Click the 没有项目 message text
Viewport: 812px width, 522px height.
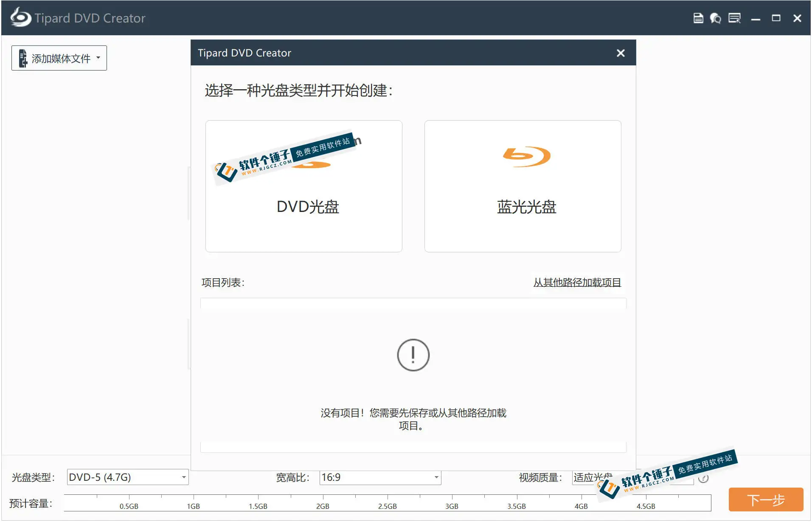point(413,419)
